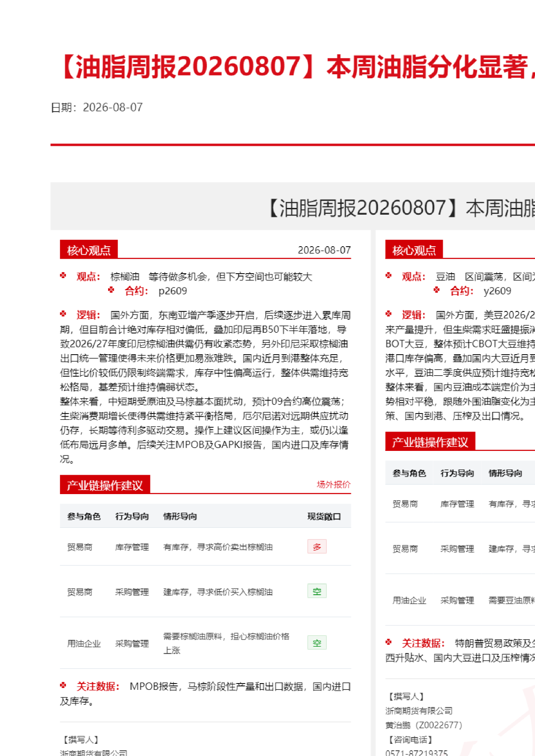Screen dimensions: 535x756
Task: Click the 日期: 2026-08-07 text
Action: point(97,108)
